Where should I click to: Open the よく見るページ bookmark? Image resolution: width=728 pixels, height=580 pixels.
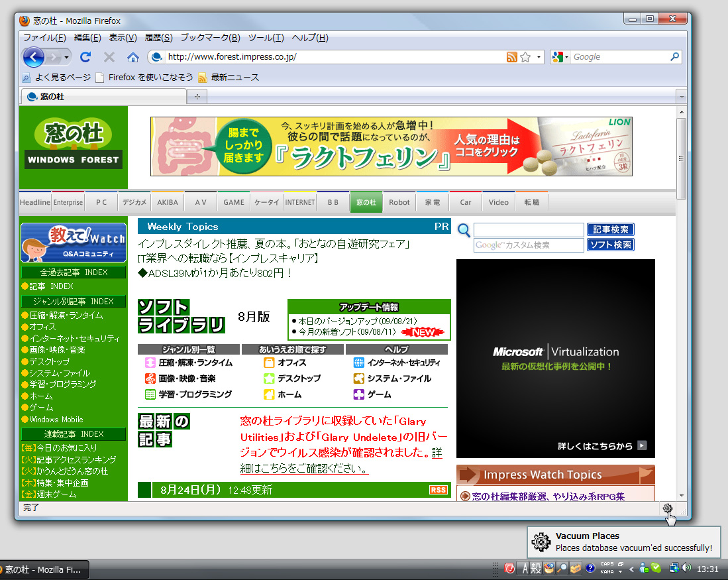click(x=56, y=77)
